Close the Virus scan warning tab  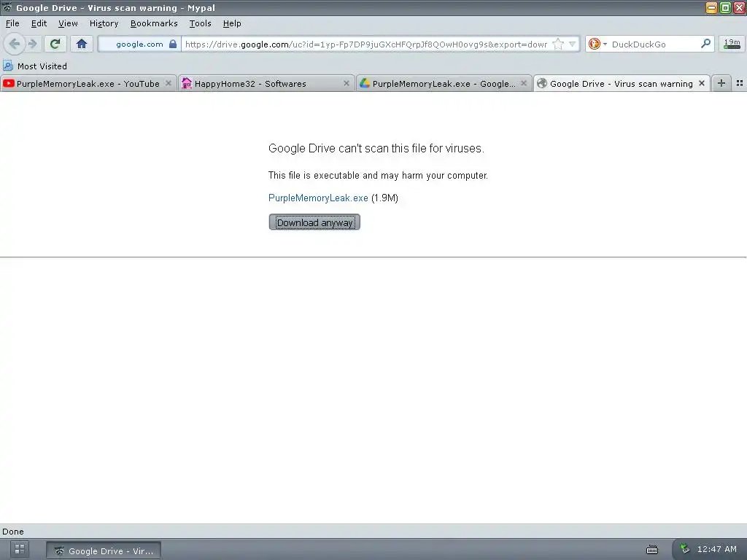[702, 83]
